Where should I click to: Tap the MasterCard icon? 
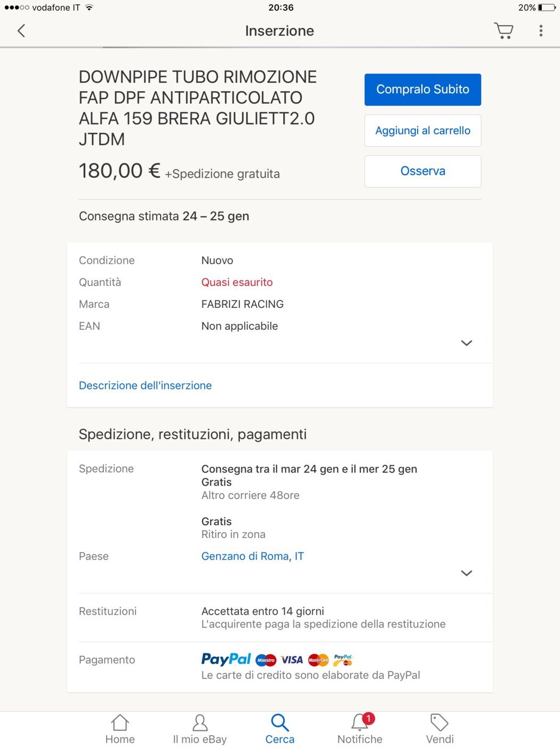(x=318, y=660)
